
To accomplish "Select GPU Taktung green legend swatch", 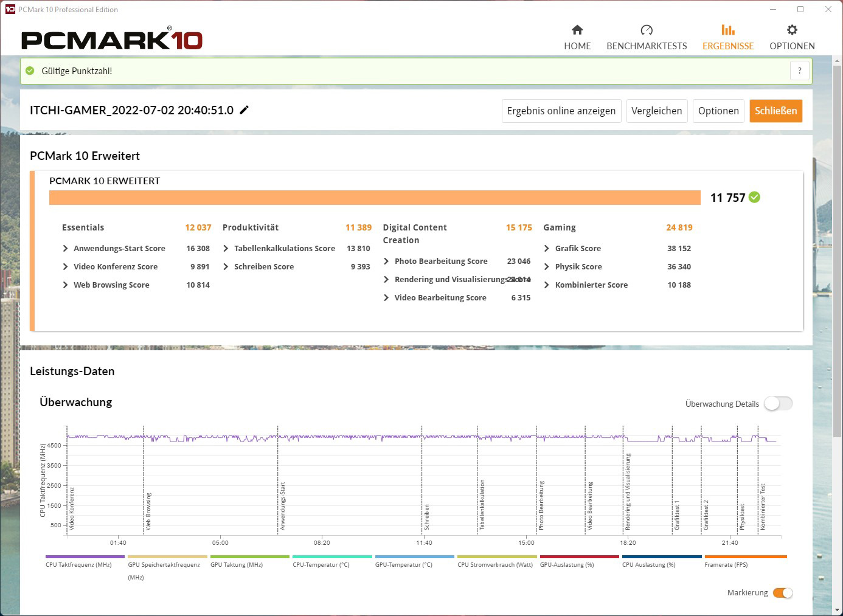I will coord(250,556).
